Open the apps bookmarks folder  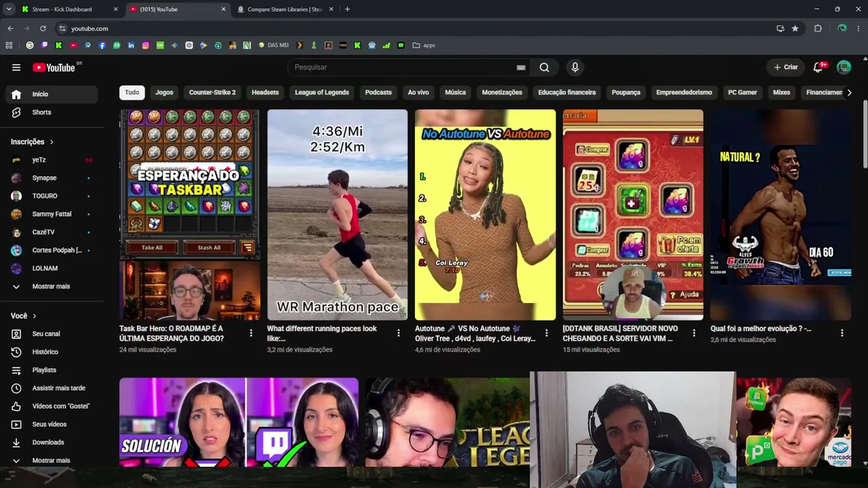coord(424,45)
